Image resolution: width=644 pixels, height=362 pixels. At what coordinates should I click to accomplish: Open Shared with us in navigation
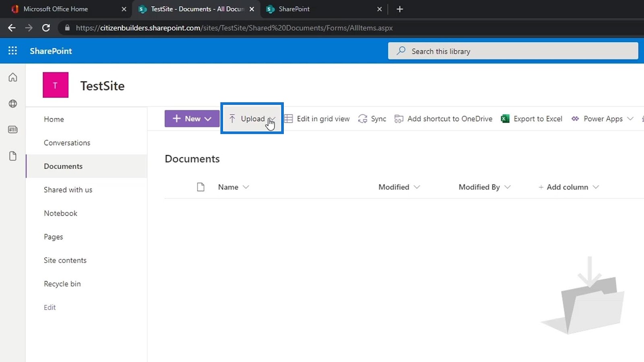point(68,190)
